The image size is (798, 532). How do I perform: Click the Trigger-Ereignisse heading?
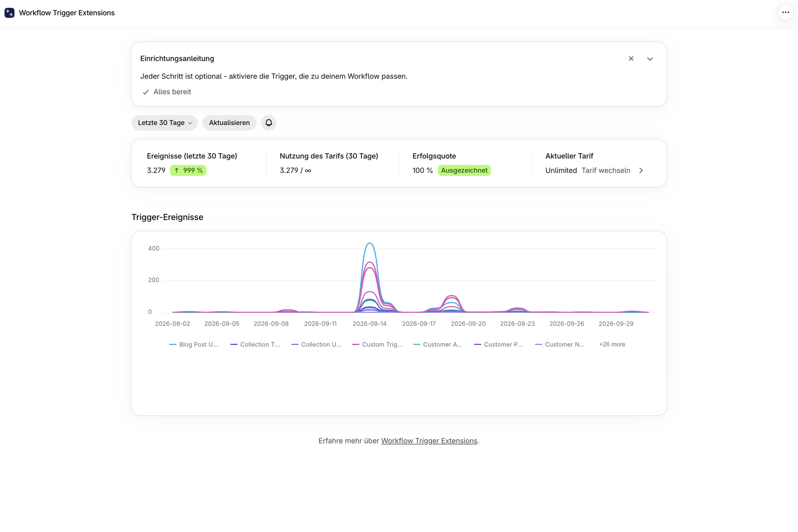[167, 217]
